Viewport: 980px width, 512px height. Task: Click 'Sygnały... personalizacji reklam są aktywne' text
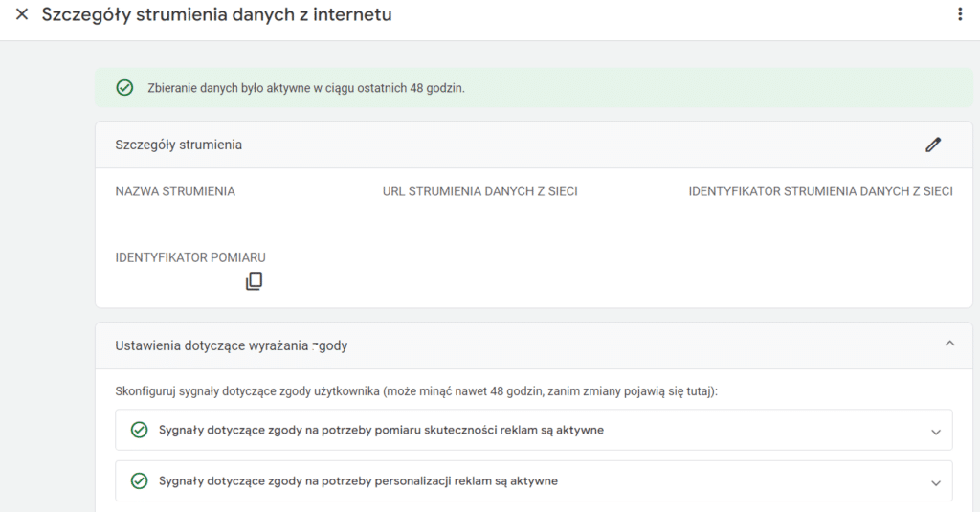(x=358, y=481)
